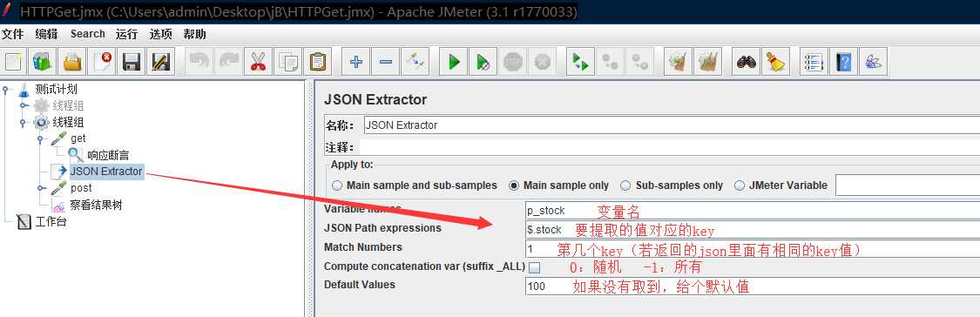Click the JSON Path expressions field
Image resolution: width=980 pixels, height=317 pixels.
(753, 229)
